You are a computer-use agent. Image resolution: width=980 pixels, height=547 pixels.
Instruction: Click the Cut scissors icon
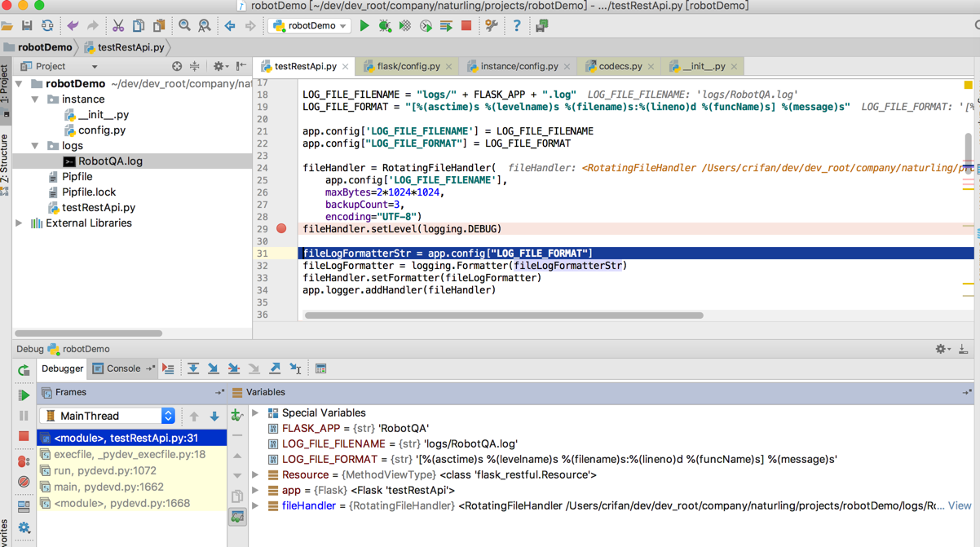pyautogui.click(x=118, y=26)
